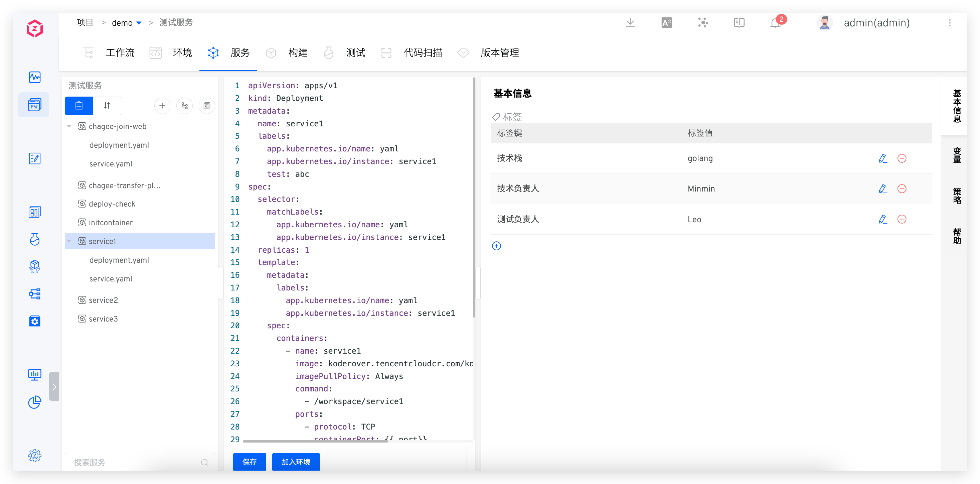Click the 保存 button
Viewport: 980px width, 484px height.
coord(250,462)
